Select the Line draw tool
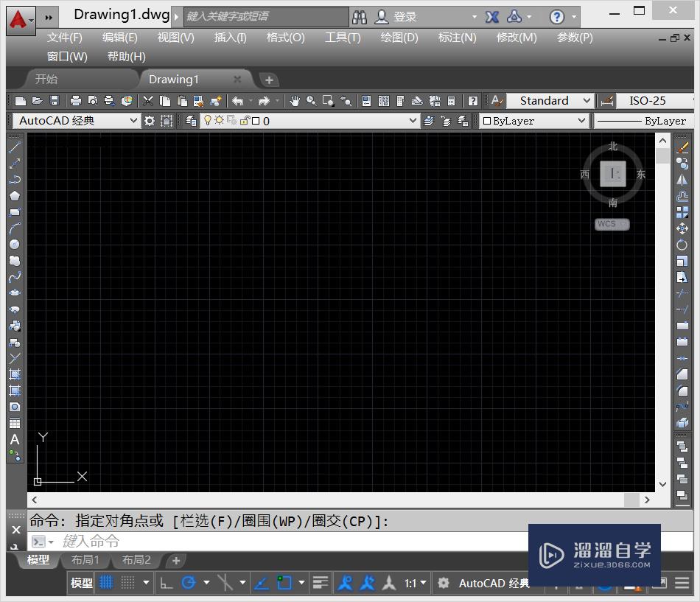Image resolution: width=700 pixels, height=602 pixels. click(15, 147)
